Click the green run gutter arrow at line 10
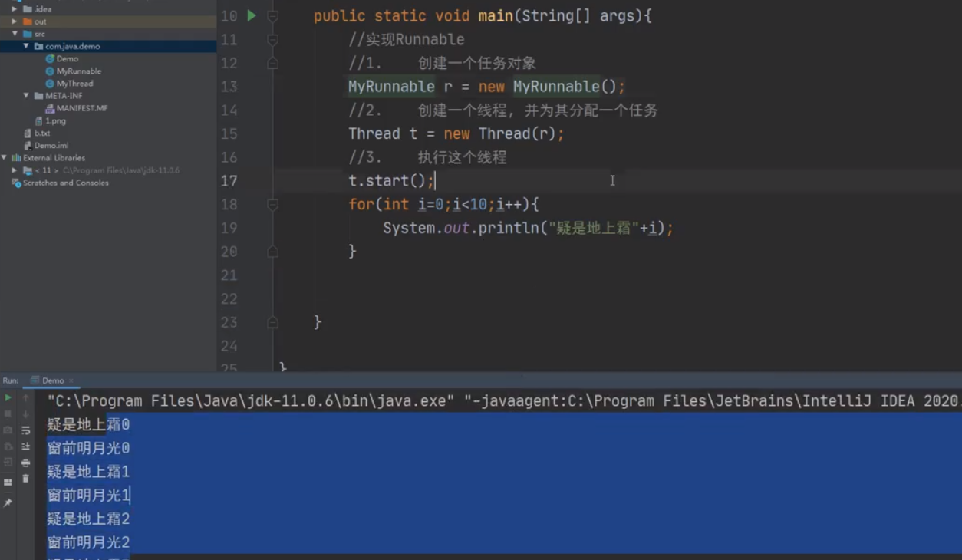The image size is (962, 560). (252, 15)
